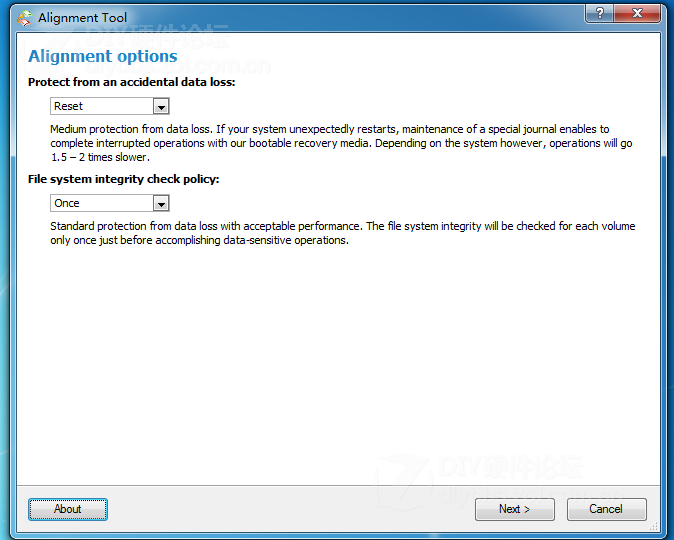Click the empty footer area beside About
Screen dimensions: 674x540
290,509
